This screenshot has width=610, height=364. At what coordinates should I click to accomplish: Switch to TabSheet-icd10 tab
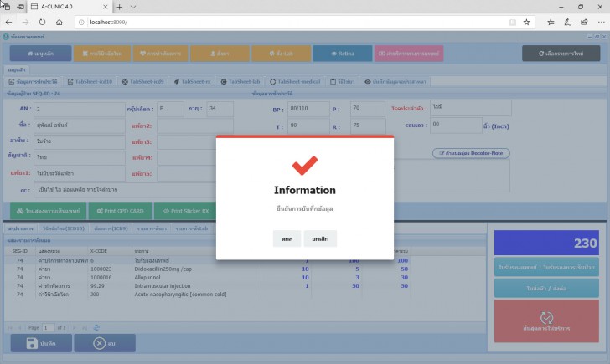click(90, 81)
